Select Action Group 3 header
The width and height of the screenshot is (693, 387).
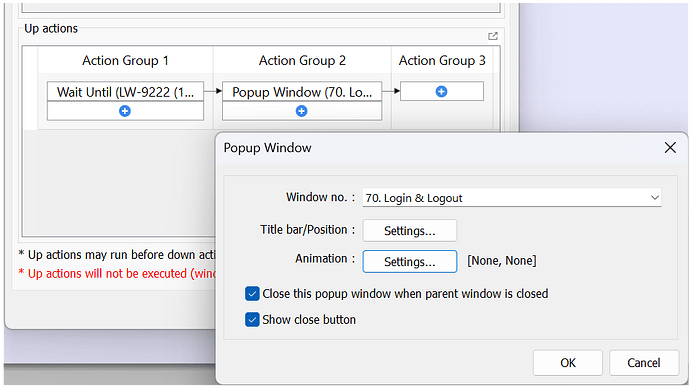tap(442, 61)
